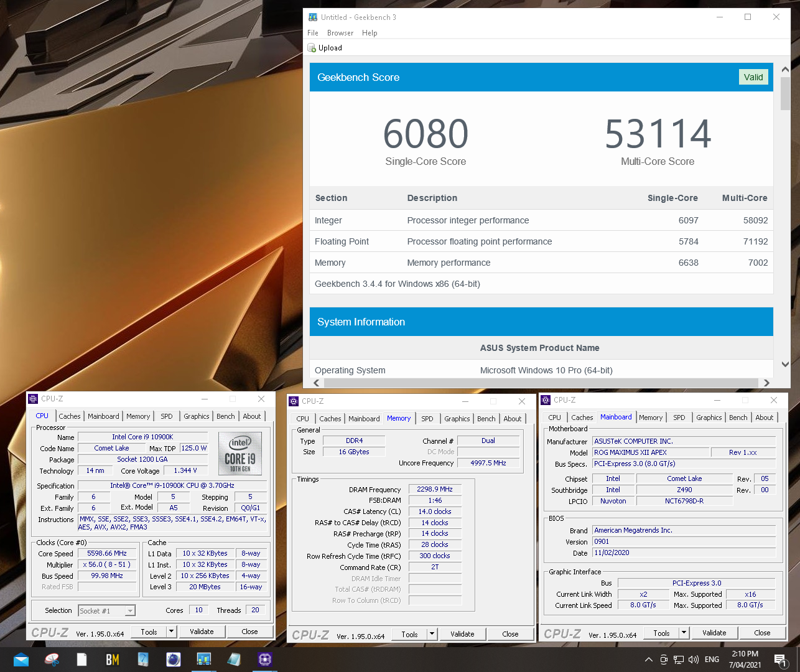Click the CPU-Z title icon in the Memory window
This screenshot has width=800, height=672.
pos(294,401)
